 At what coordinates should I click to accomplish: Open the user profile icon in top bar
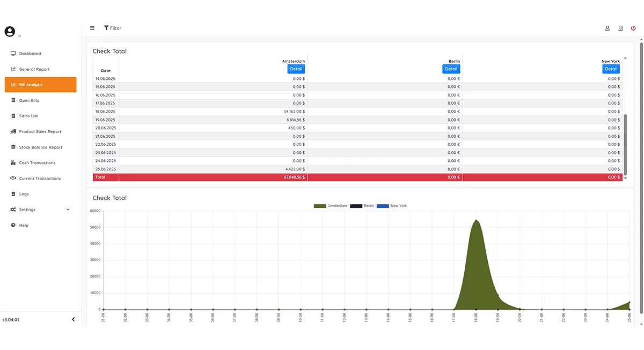[608, 28]
